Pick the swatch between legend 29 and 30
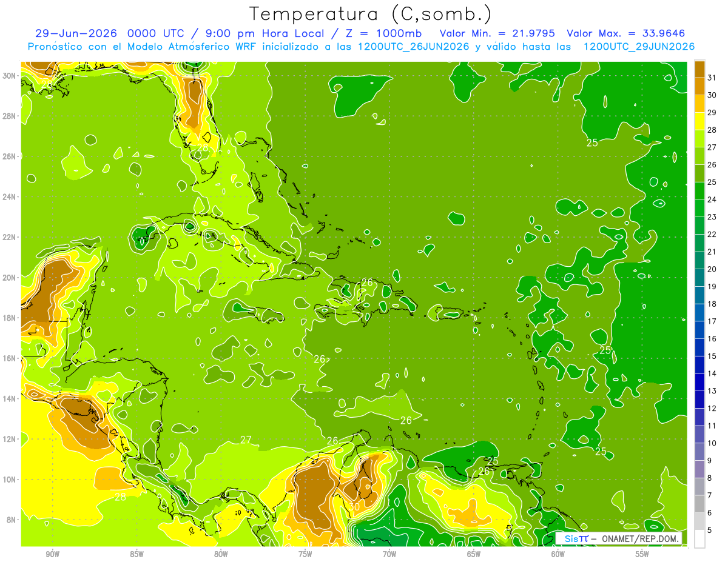This screenshot has width=728, height=562. coord(699,104)
